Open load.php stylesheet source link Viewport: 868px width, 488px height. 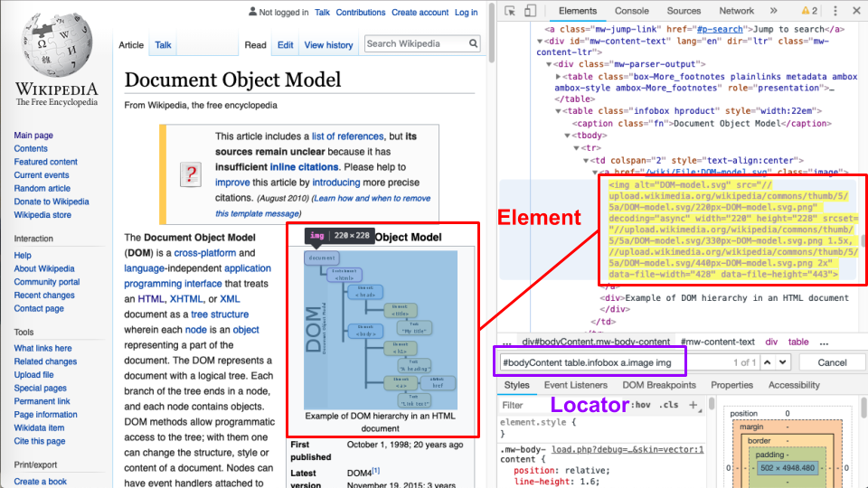click(627, 449)
